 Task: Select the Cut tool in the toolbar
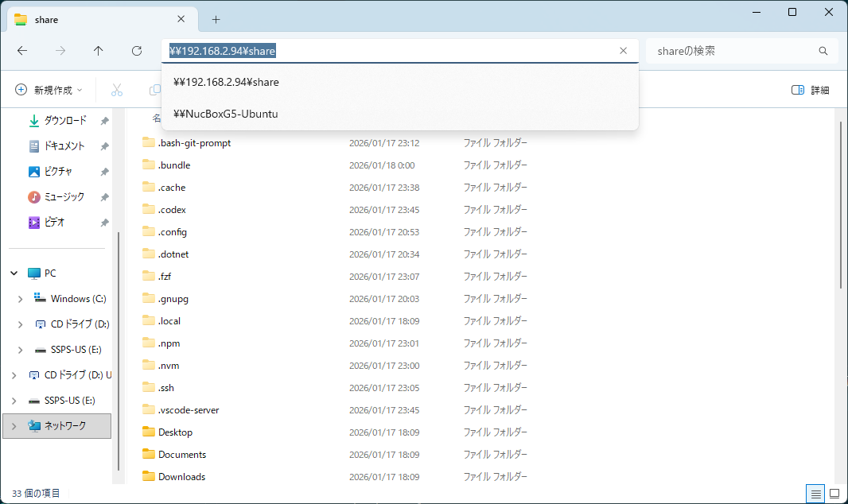pos(117,89)
